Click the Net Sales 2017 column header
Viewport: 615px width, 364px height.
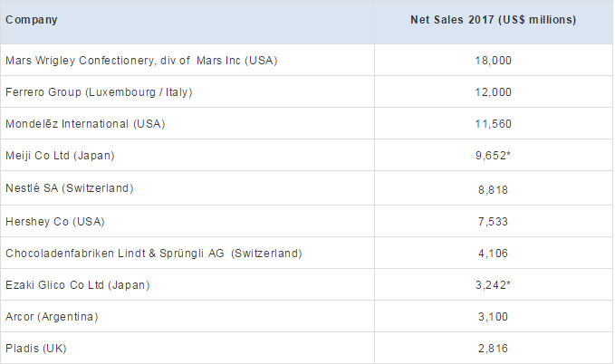[x=494, y=19]
